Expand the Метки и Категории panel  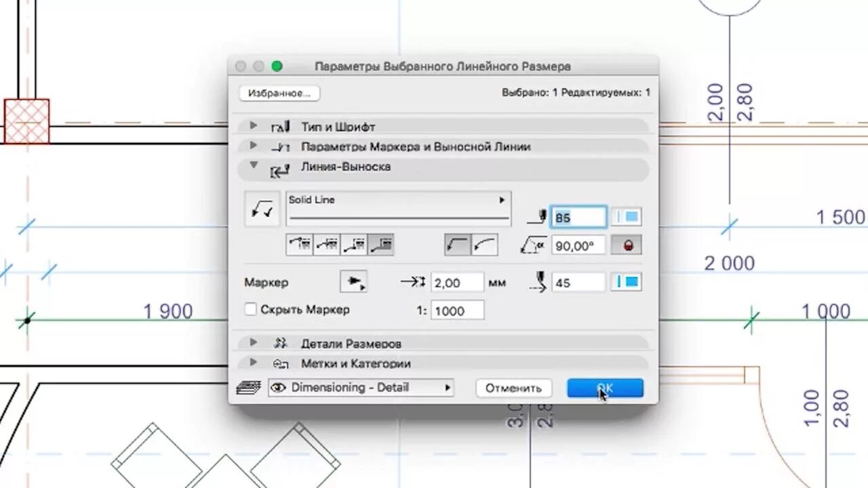pyautogui.click(x=254, y=363)
